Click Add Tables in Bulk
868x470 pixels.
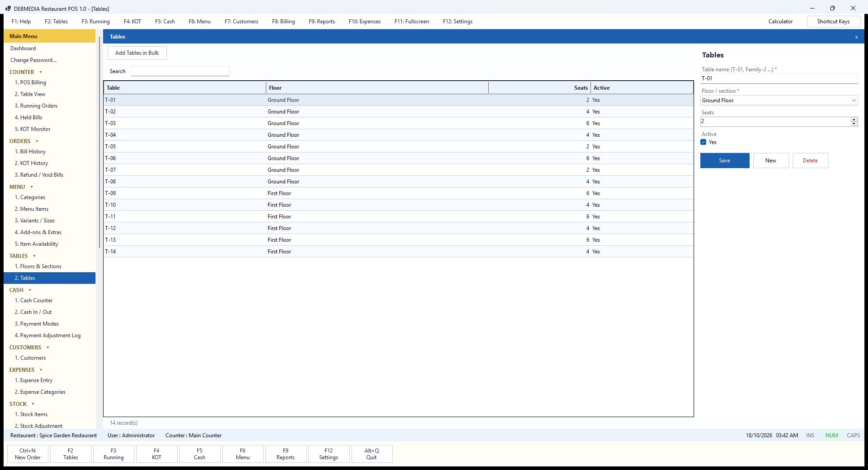[x=137, y=53]
